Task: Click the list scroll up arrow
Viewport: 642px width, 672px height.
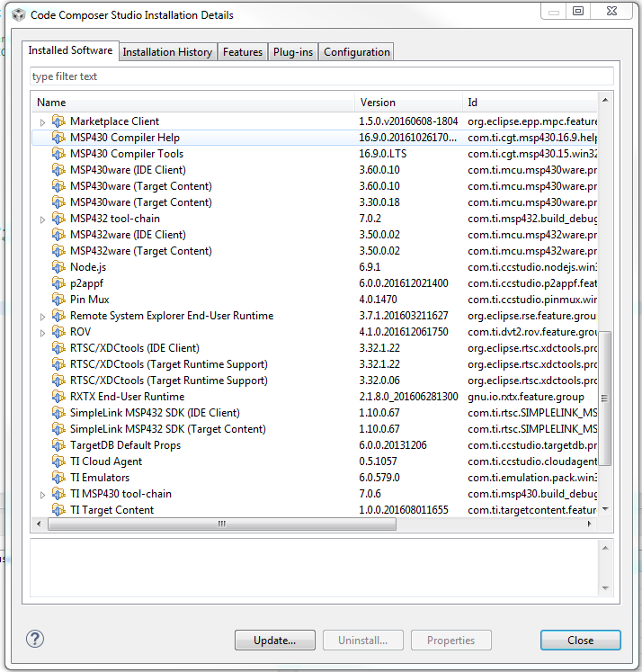Action: point(605,100)
